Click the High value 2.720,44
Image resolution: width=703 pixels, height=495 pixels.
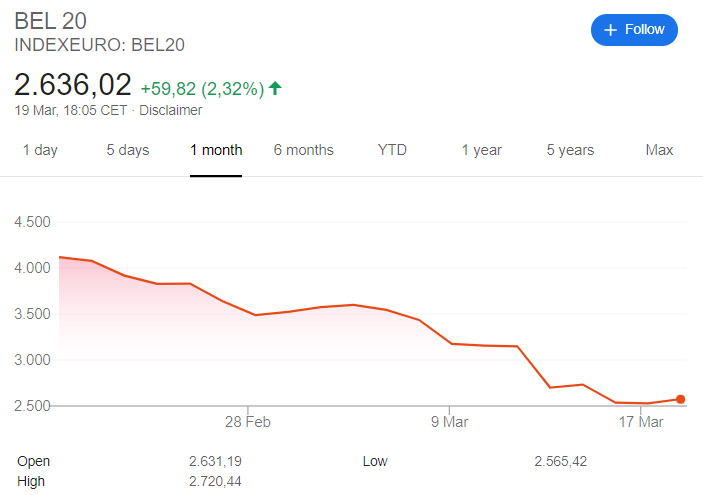pyautogui.click(x=215, y=481)
